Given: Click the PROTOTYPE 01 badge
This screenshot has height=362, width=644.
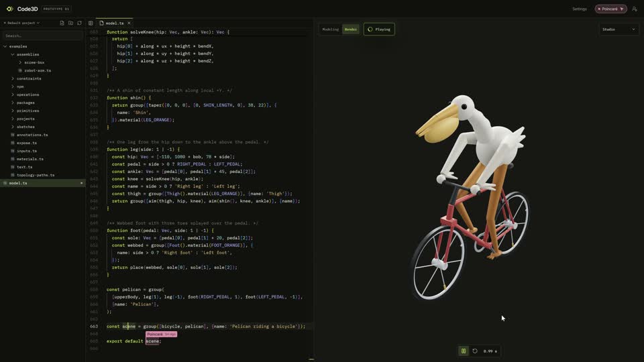Looking at the screenshot, I should point(56,9).
